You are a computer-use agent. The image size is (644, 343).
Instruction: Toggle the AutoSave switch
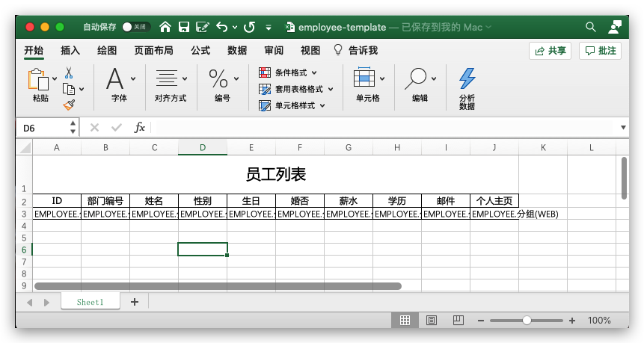point(136,27)
